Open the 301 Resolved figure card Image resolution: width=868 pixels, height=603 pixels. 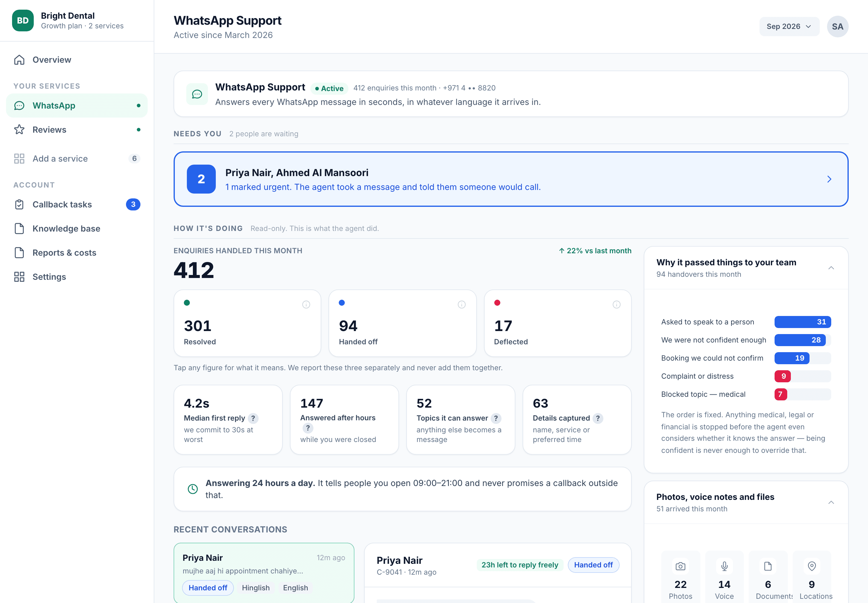pos(247,324)
